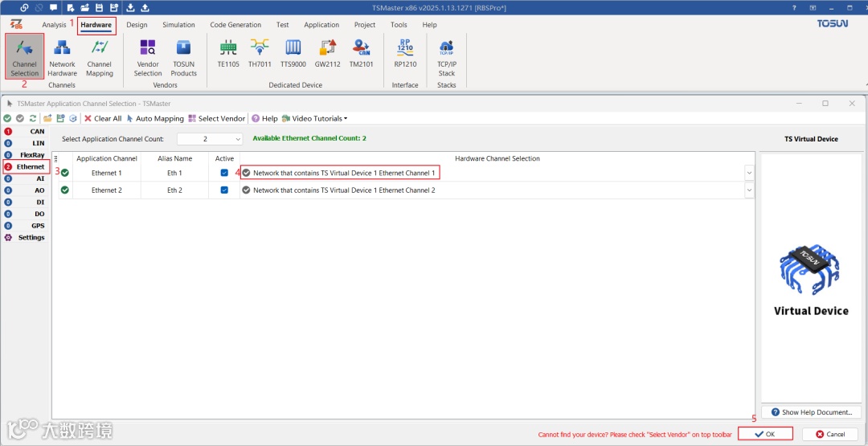This screenshot has width=868, height=446.
Task: Select the TE1105 dedicated device
Action: pyautogui.click(x=228, y=53)
